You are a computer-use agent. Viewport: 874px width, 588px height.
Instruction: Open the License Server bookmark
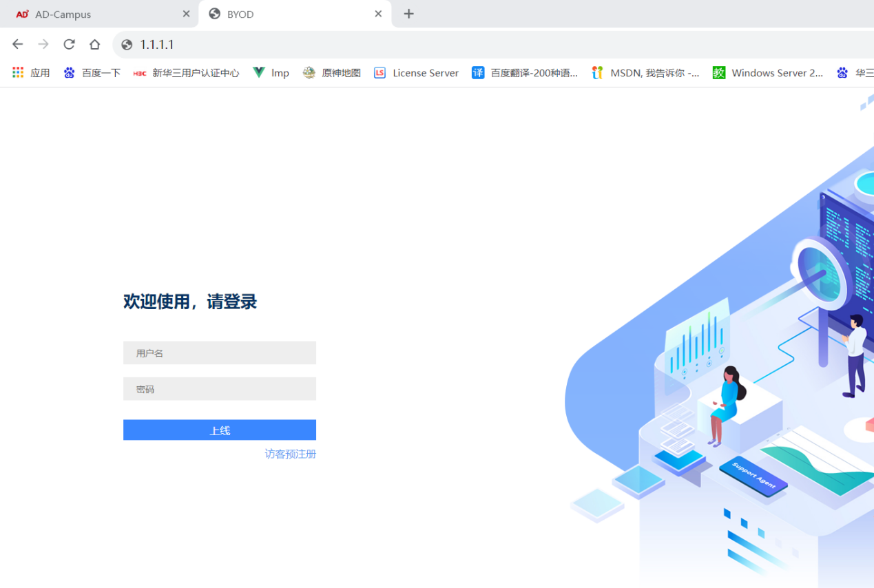[x=416, y=73]
